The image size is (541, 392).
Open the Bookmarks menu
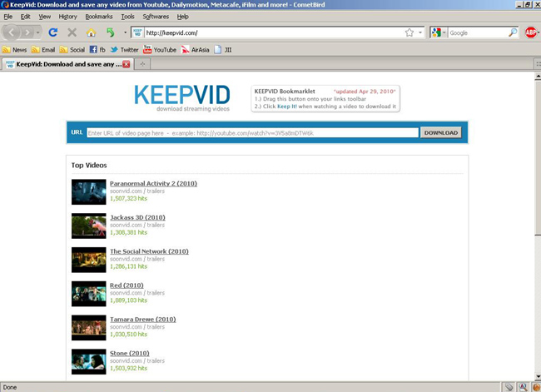coord(99,17)
